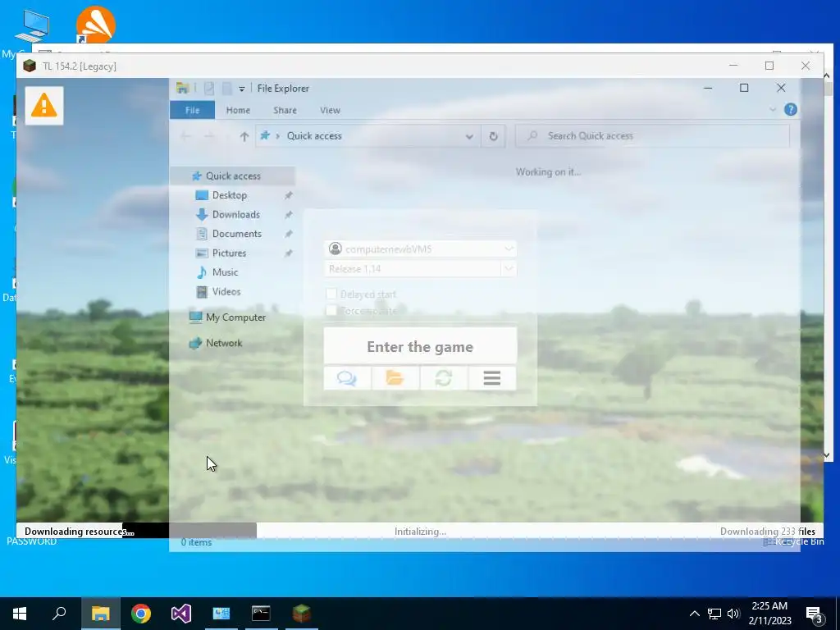Click the background window scrollbar down arrow
840x630 pixels.
[x=827, y=454]
